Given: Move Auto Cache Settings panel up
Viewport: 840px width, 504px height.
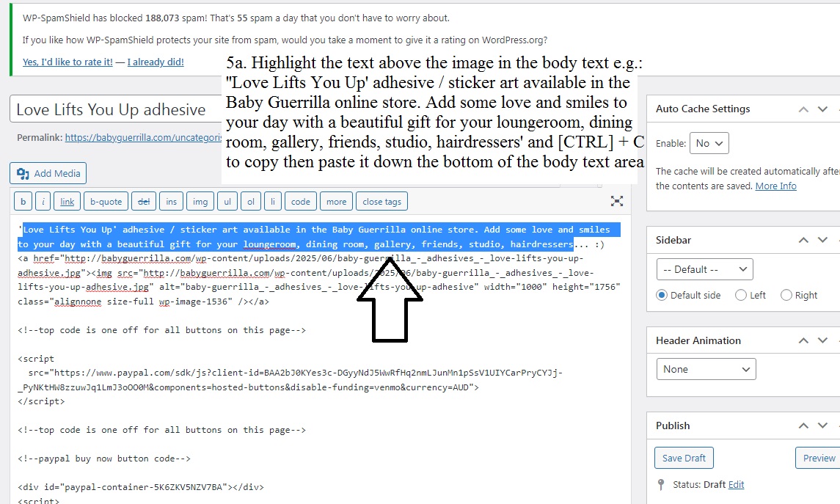Looking at the screenshot, I should [803, 109].
